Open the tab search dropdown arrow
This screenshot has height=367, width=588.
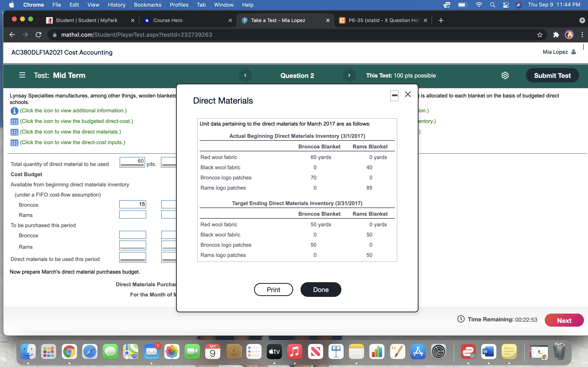(582, 20)
